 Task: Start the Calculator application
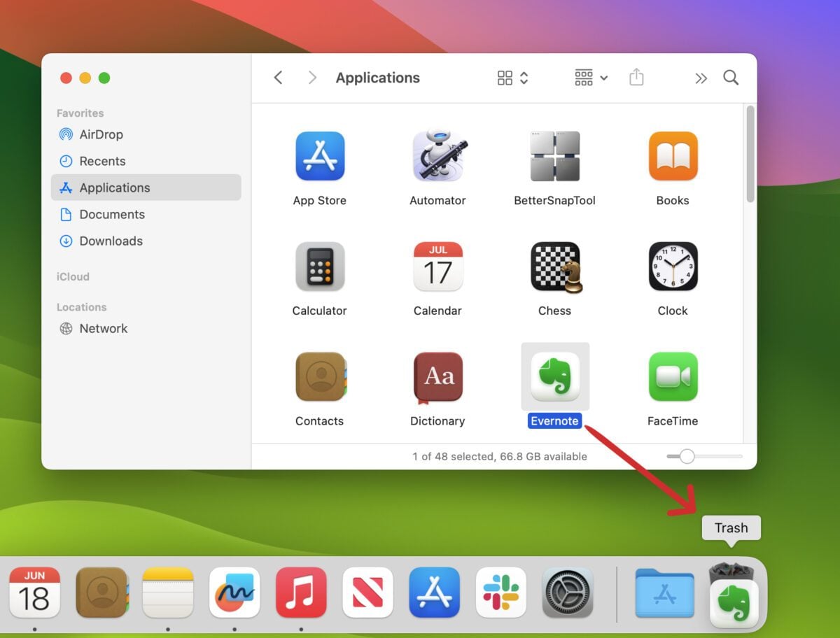[x=320, y=267]
